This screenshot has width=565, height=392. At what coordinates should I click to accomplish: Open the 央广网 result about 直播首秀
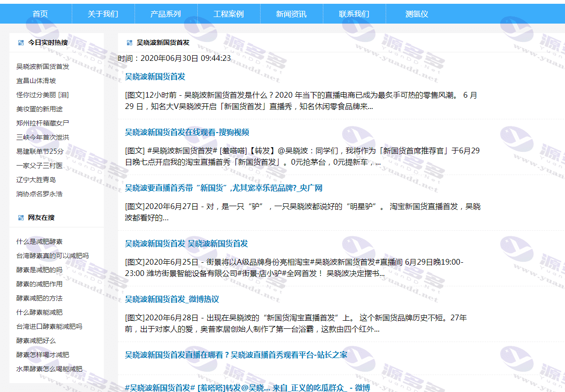tap(223, 188)
